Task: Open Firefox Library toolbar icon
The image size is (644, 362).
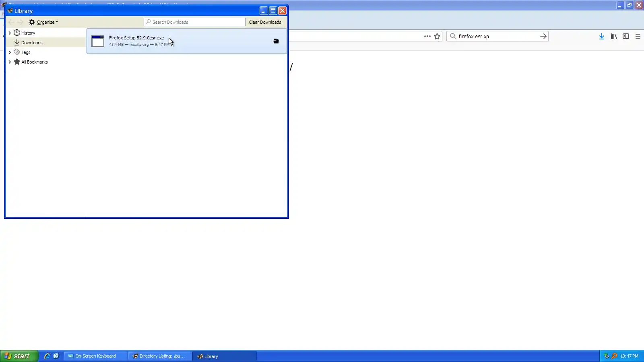Action: (614, 36)
